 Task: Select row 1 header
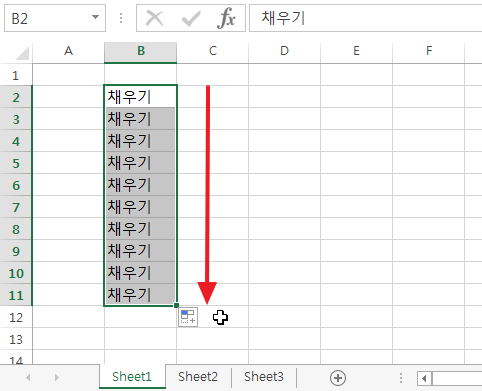pos(16,75)
